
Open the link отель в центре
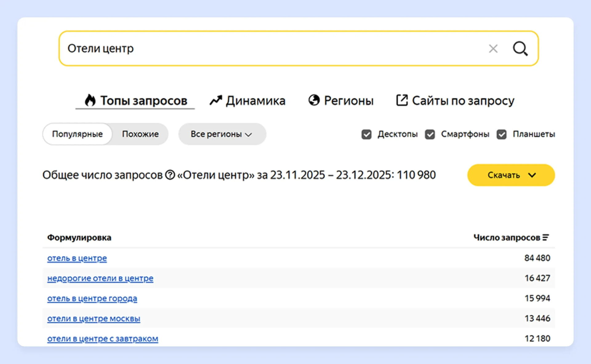pos(77,258)
